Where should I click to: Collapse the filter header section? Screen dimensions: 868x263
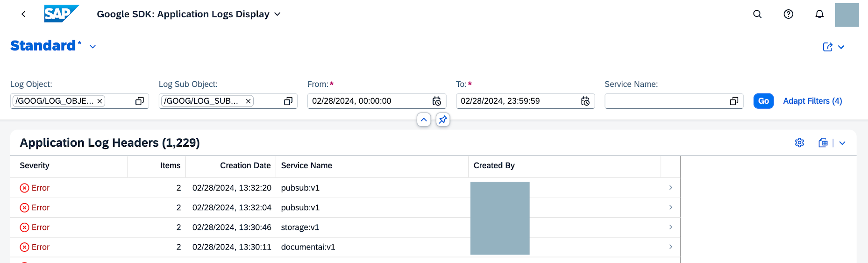tap(423, 120)
